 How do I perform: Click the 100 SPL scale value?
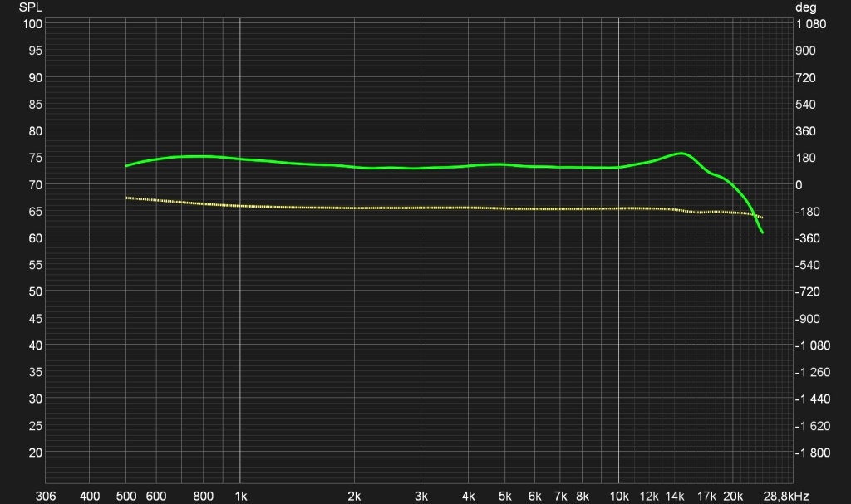point(32,24)
